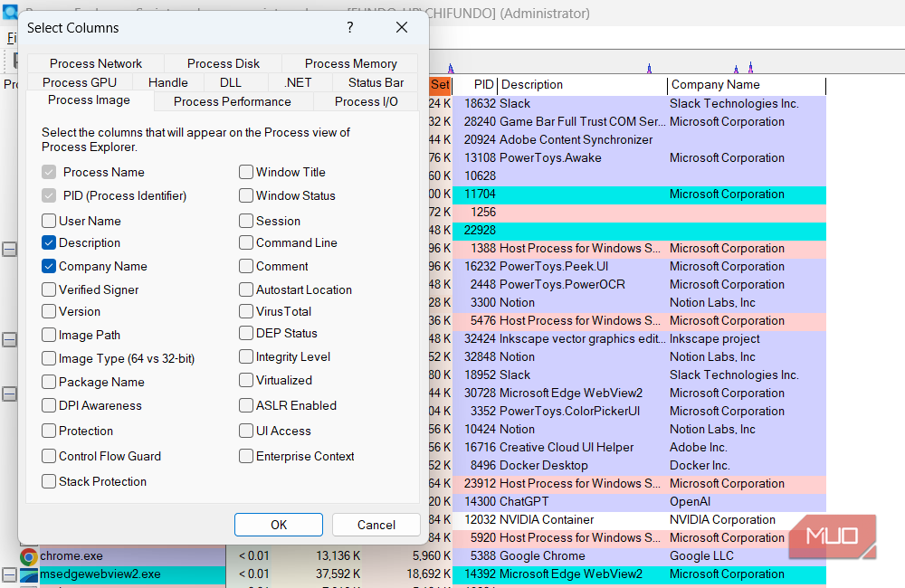Check Image Type (64 vs 32-bit)
Screen dimensions: 905x588
49,358
